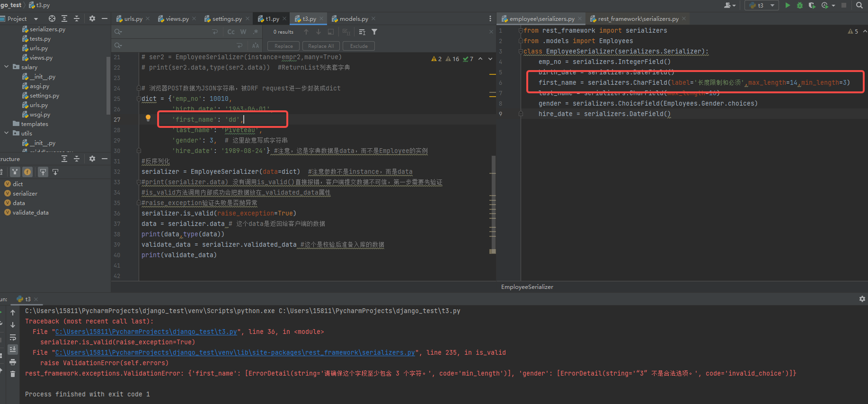Clear Run console with trash icon
This screenshot has height=404, width=868.
pos(13,374)
